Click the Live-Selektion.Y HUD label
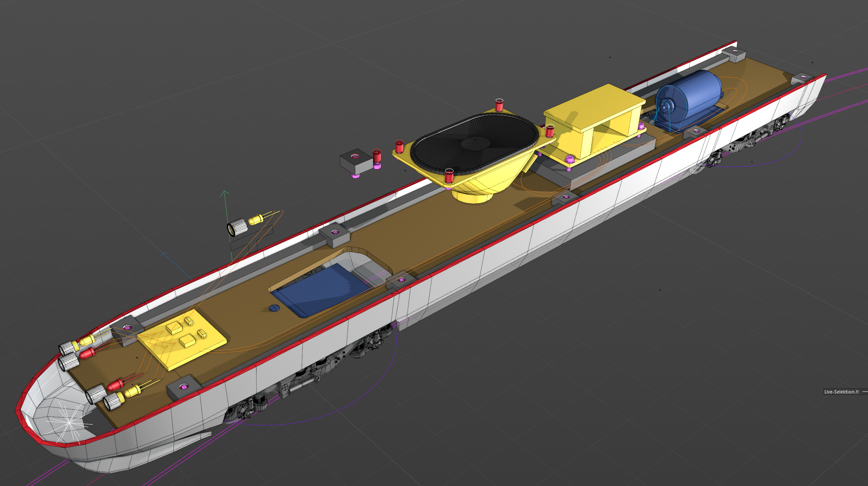Image resolution: width=868 pixels, height=486 pixels. click(x=841, y=392)
